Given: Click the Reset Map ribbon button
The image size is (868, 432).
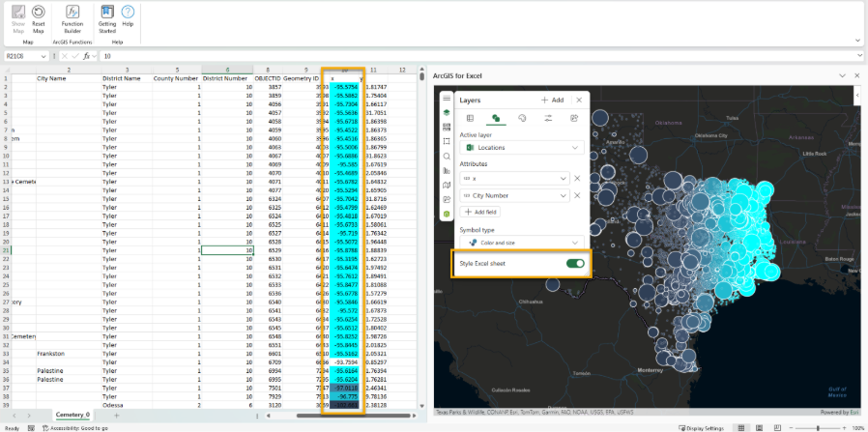Looking at the screenshot, I should point(39,19).
